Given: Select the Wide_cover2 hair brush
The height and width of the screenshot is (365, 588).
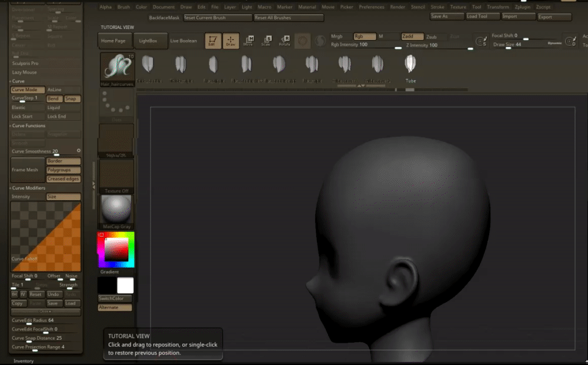Looking at the screenshot, I should 377,68.
